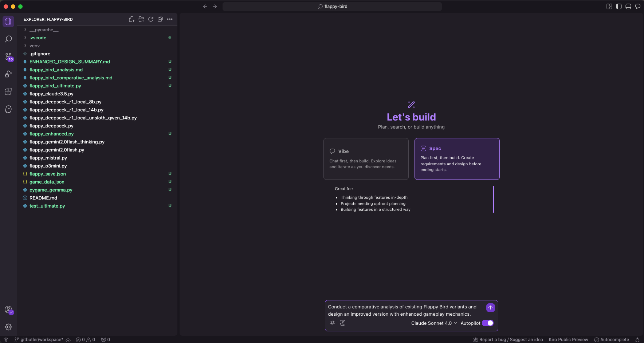Open flappy_save.json

point(97,174)
